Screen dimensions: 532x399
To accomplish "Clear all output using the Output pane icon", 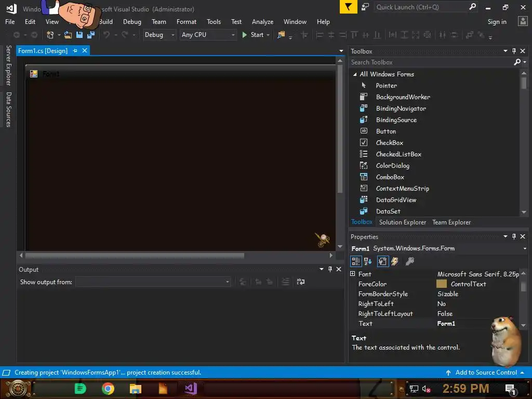I will tap(285, 282).
